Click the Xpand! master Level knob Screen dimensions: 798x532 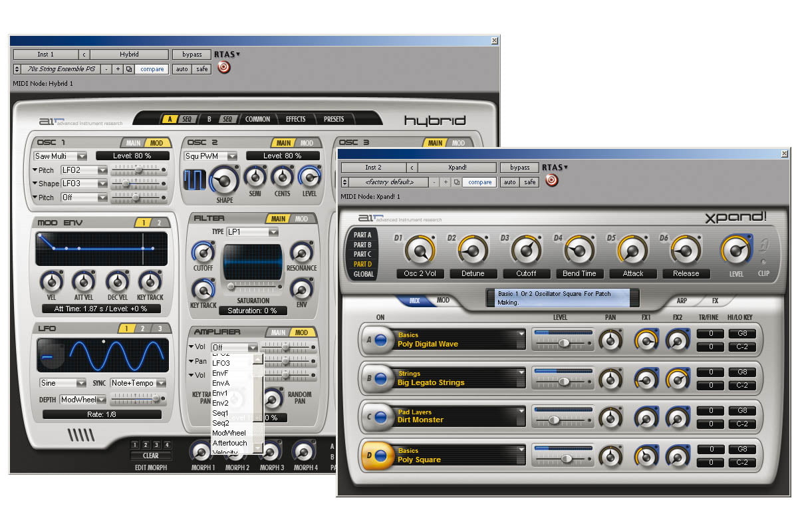coord(736,250)
